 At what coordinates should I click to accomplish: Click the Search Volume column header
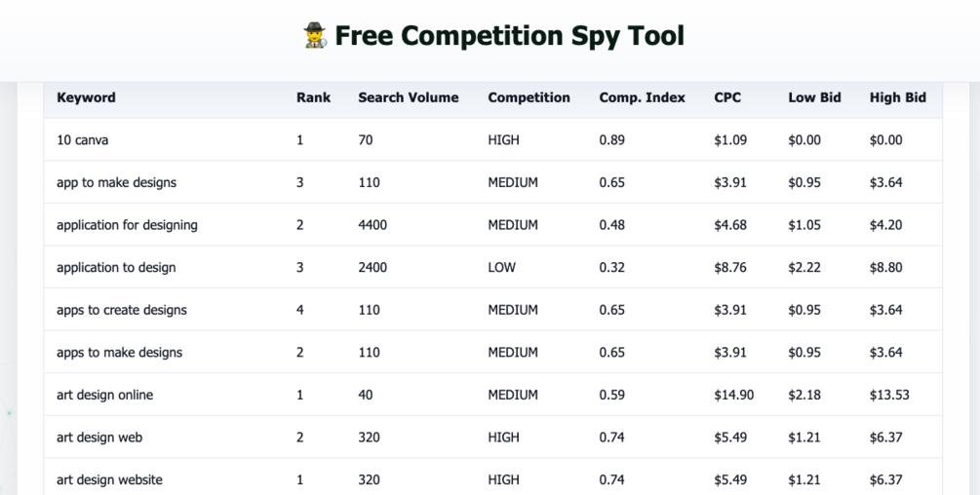pos(408,97)
